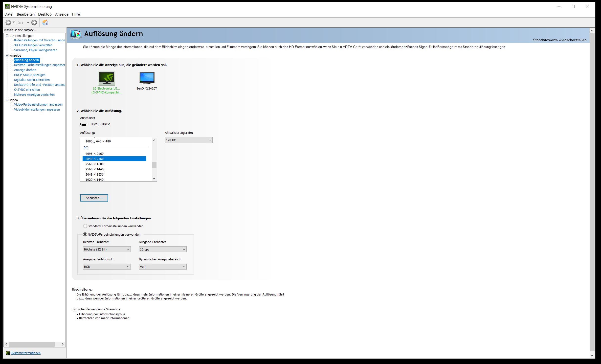The image size is (601, 364).
Task: Click resolution list scroll up arrow
Action: click(x=154, y=140)
